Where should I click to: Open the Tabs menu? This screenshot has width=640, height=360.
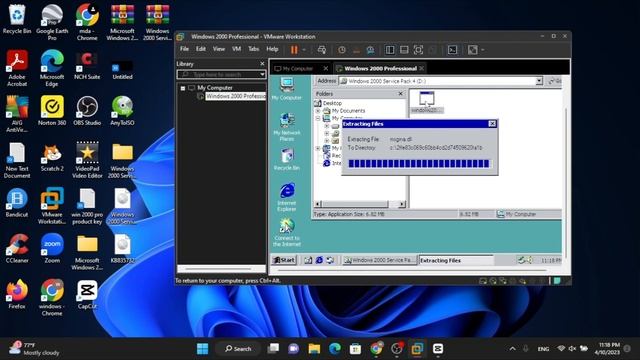[253, 49]
